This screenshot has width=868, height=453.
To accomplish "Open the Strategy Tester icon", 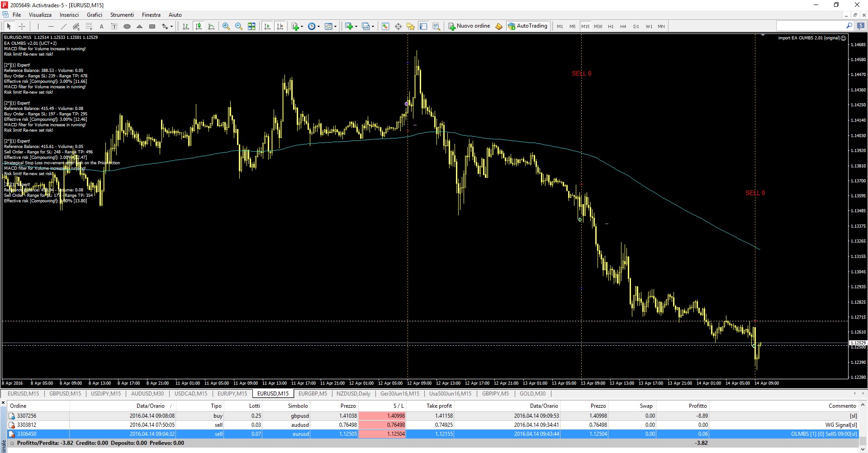I will [x=436, y=26].
